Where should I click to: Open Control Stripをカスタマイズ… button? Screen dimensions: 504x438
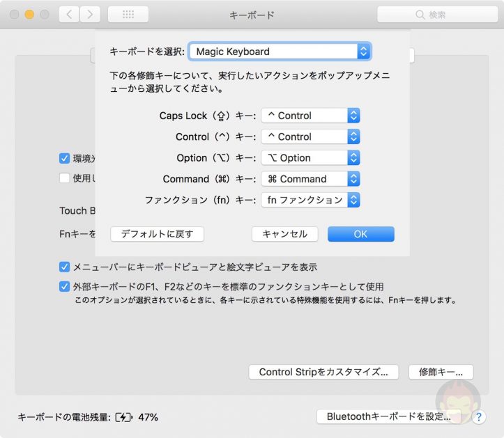tap(323, 372)
